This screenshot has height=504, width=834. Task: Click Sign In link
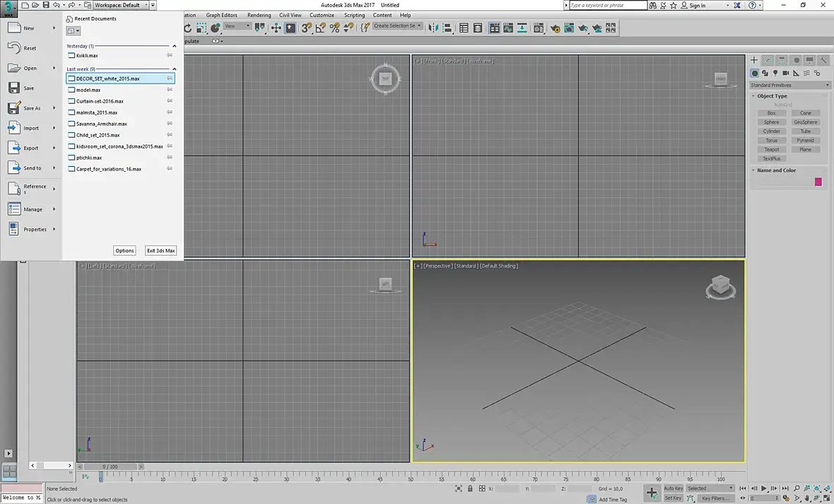tap(698, 6)
